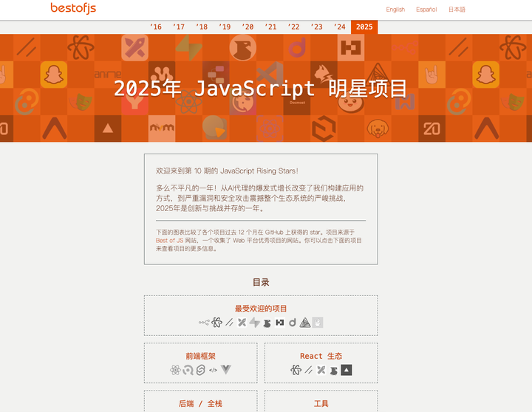Go to the '20 year tab
Viewport: 532px width, 412px height.
click(248, 27)
